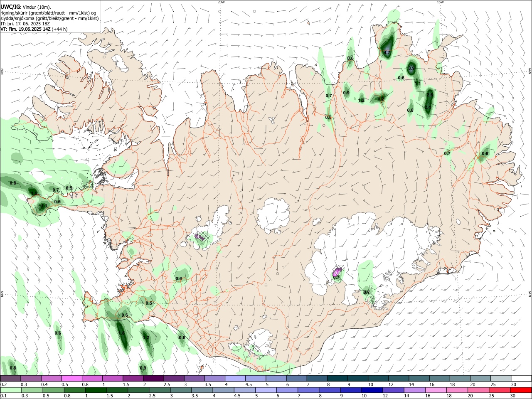Screen dimensions: 532x399
Task: Click the rain legend swatch between 2 and 2.5
Action: click(138, 390)
